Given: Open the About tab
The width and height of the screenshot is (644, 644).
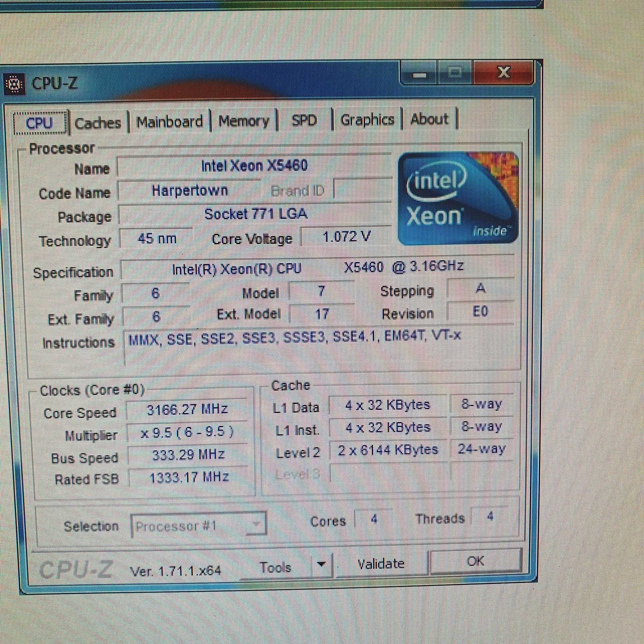Looking at the screenshot, I should [x=429, y=119].
